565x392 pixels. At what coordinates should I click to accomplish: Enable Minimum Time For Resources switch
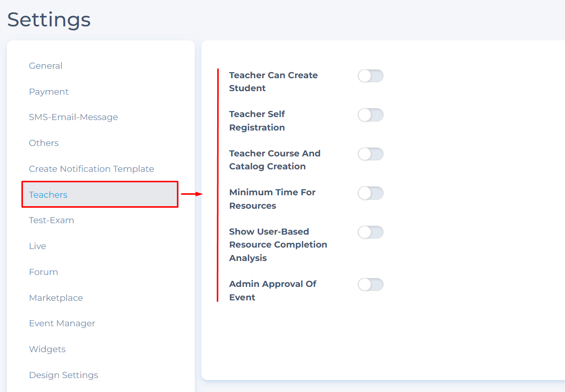(x=370, y=193)
